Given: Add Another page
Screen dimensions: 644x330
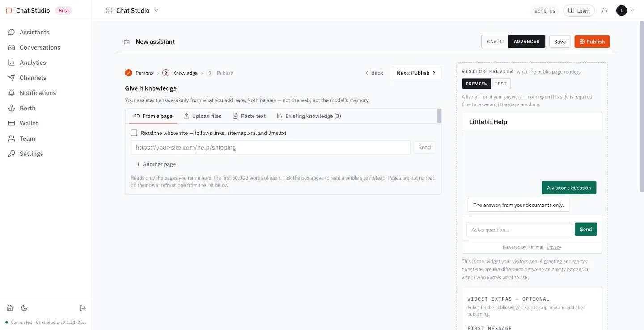Looking at the screenshot, I should click(156, 164).
